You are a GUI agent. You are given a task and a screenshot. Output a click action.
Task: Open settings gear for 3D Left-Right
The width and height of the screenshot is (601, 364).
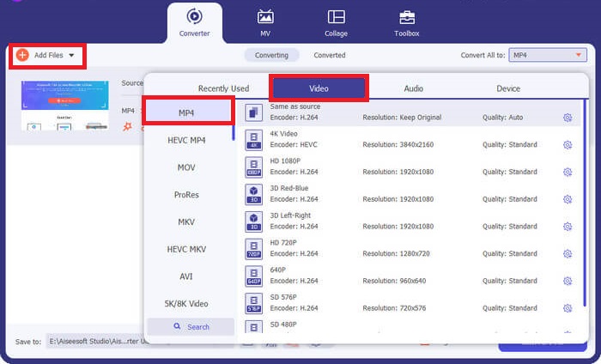coord(568,227)
